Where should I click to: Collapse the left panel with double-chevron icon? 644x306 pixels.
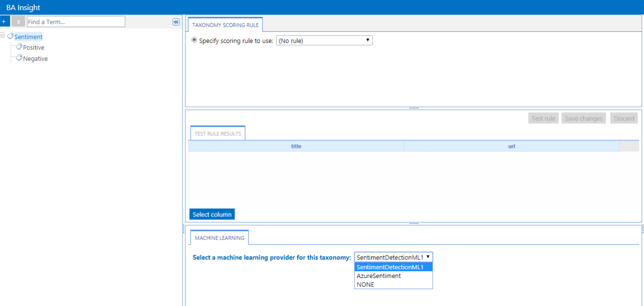click(176, 22)
